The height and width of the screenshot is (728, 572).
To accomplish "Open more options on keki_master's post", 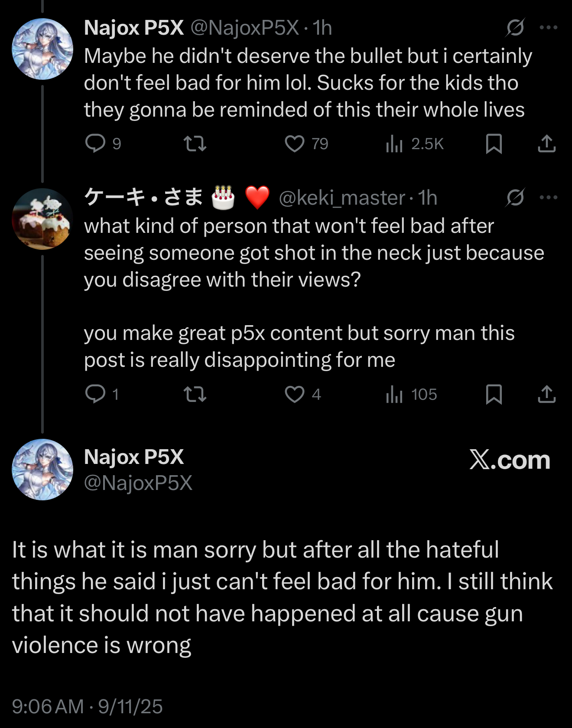I will (548, 198).
